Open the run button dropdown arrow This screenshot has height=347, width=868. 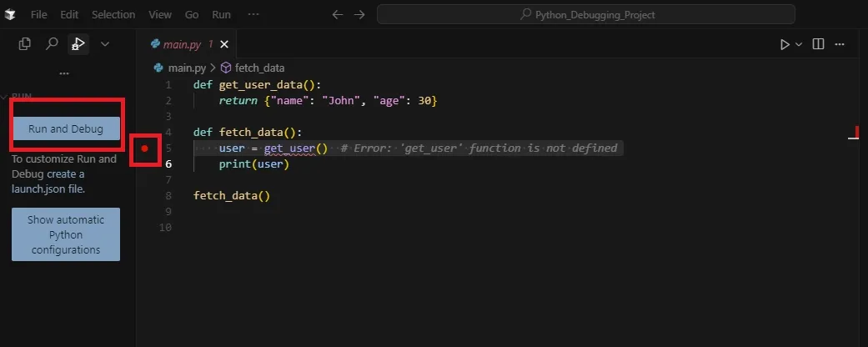point(799,44)
